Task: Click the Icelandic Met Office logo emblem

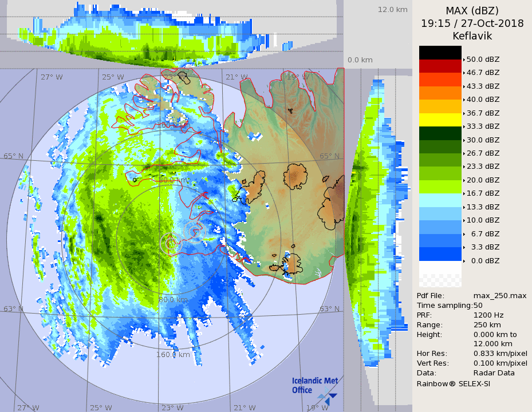Action: click(x=329, y=395)
